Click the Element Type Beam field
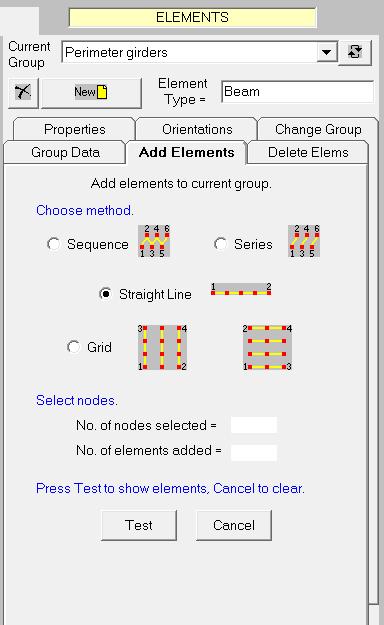Image resolution: width=384 pixels, height=625 pixels. coord(297,92)
